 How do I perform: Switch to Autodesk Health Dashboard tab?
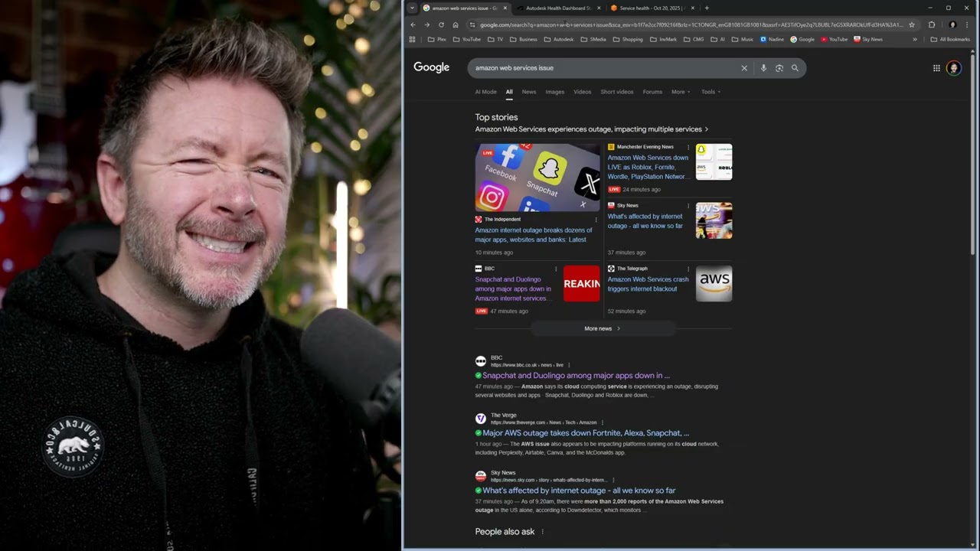[x=558, y=8]
